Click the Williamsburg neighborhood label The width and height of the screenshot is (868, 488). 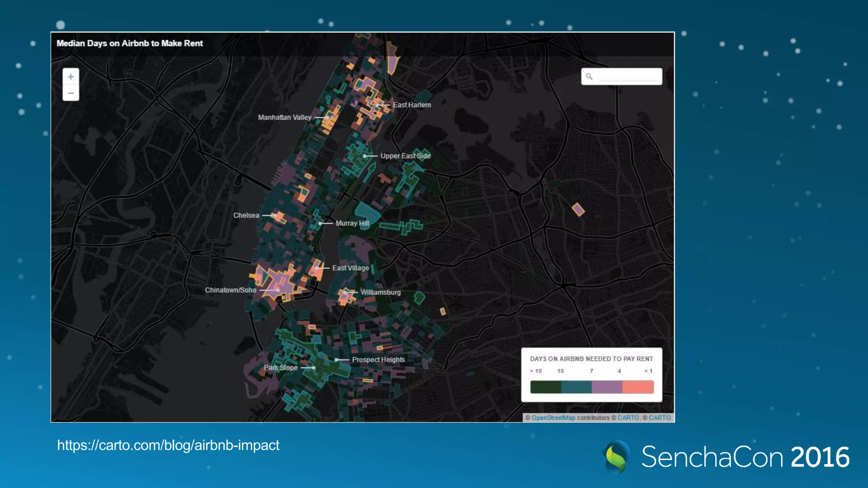[380, 292]
